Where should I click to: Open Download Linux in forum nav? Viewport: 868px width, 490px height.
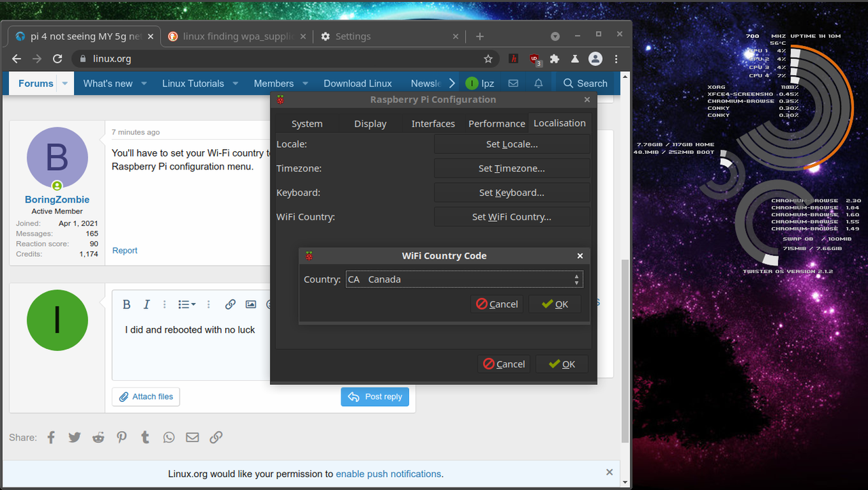point(357,83)
